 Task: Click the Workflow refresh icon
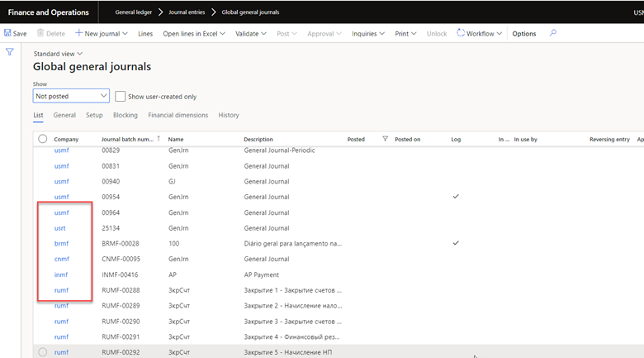(461, 34)
